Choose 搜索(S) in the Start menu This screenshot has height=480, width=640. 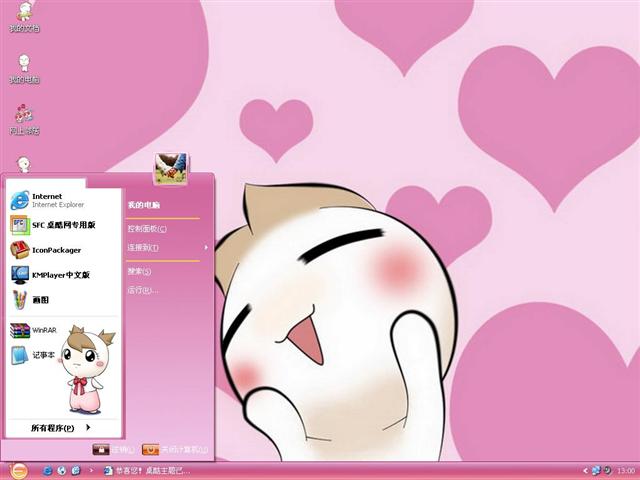coord(139,271)
